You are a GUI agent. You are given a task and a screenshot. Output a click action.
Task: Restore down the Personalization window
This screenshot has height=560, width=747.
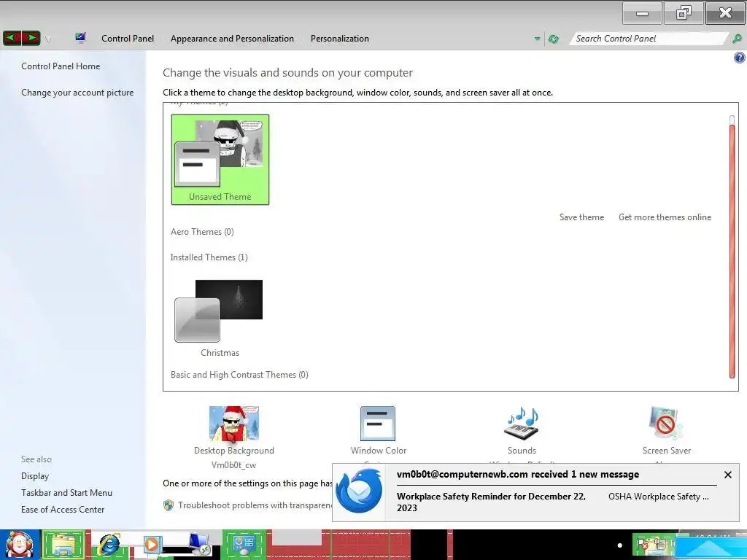[684, 13]
